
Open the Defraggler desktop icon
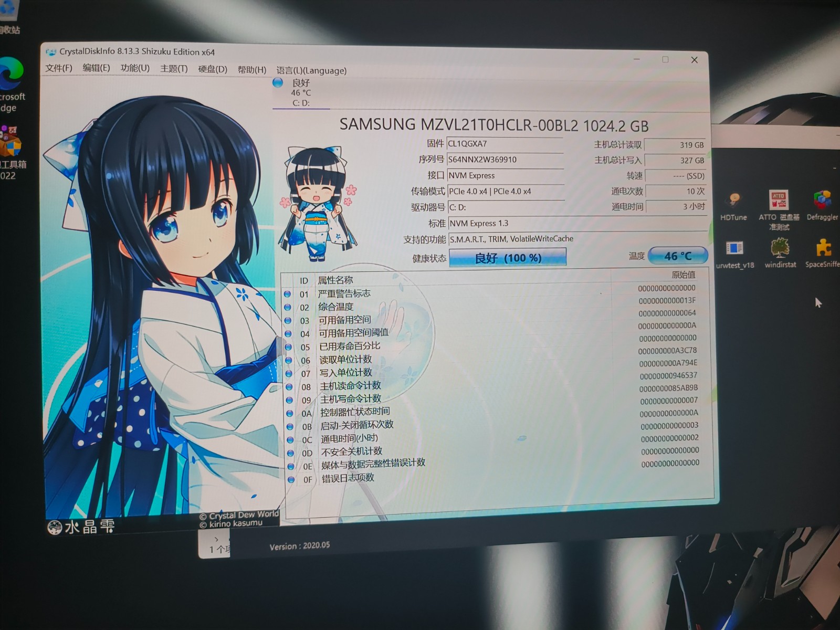[822, 206]
